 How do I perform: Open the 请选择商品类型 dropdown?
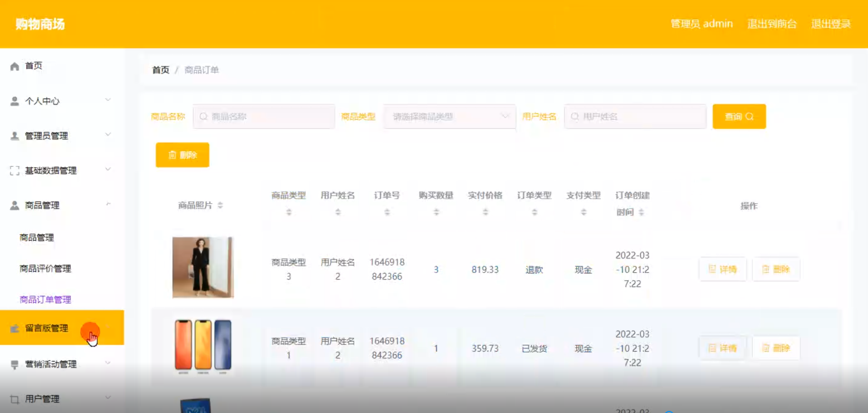pos(450,117)
